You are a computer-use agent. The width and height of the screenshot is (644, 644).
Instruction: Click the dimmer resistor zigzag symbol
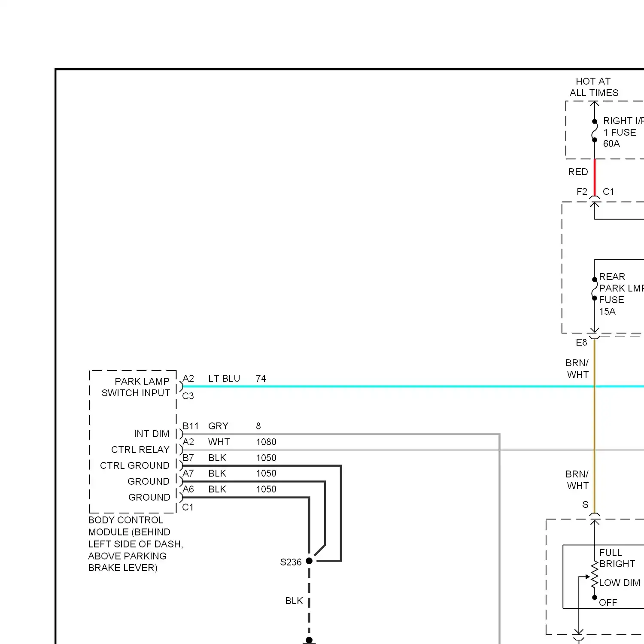595,575
